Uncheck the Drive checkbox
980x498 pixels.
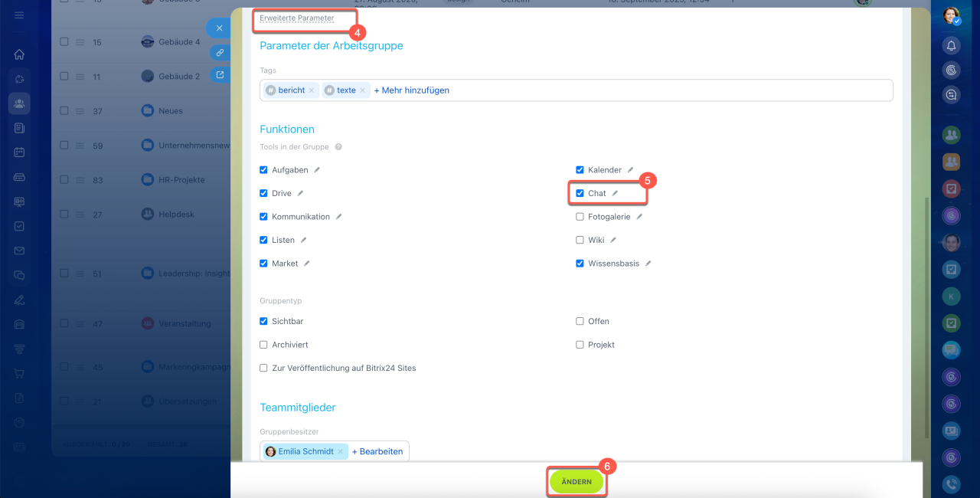[x=264, y=193]
